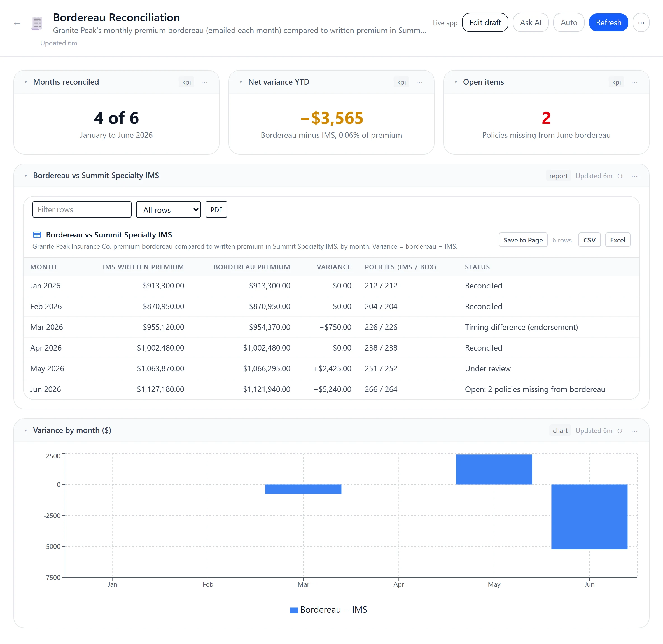Click 'Timing difference (endorsement)' status
The height and width of the screenshot is (644, 663).
pyautogui.click(x=521, y=327)
